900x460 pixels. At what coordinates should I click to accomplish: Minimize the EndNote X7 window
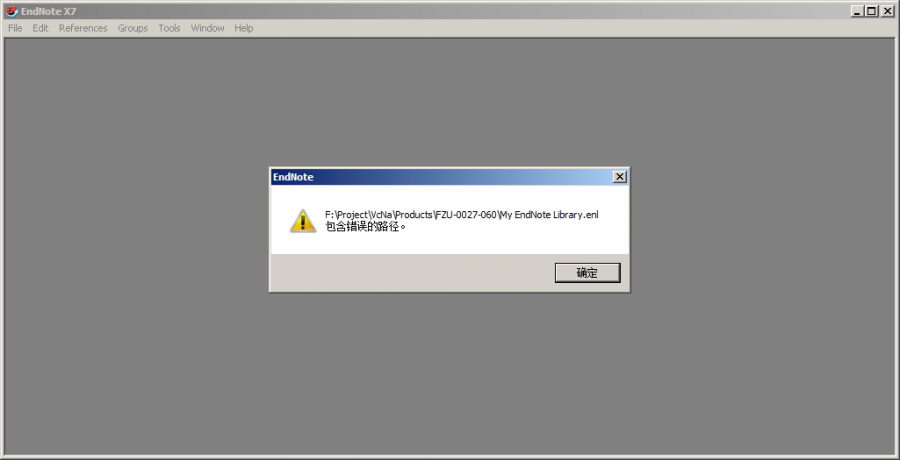click(858, 11)
